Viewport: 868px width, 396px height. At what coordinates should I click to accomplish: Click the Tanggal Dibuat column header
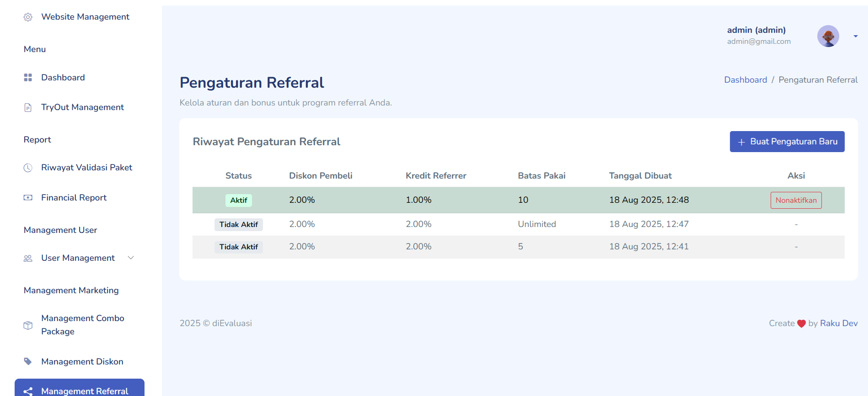click(x=640, y=176)
